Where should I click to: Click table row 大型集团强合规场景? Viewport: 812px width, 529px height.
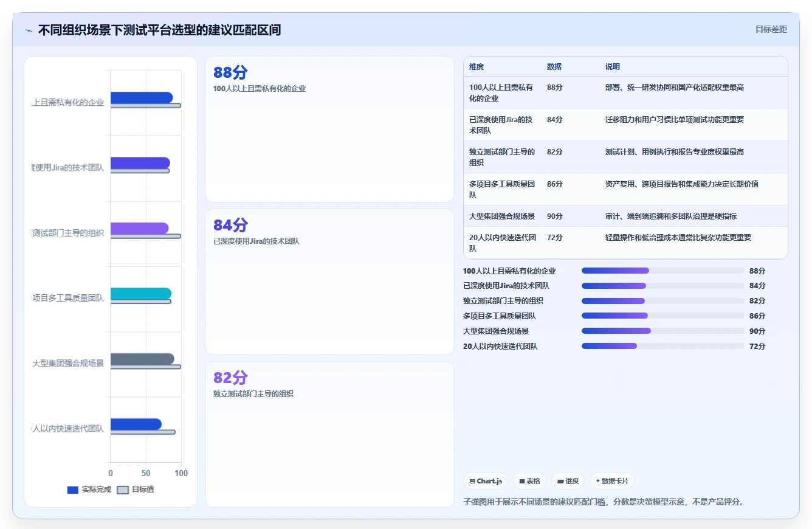tap(625, 216)
